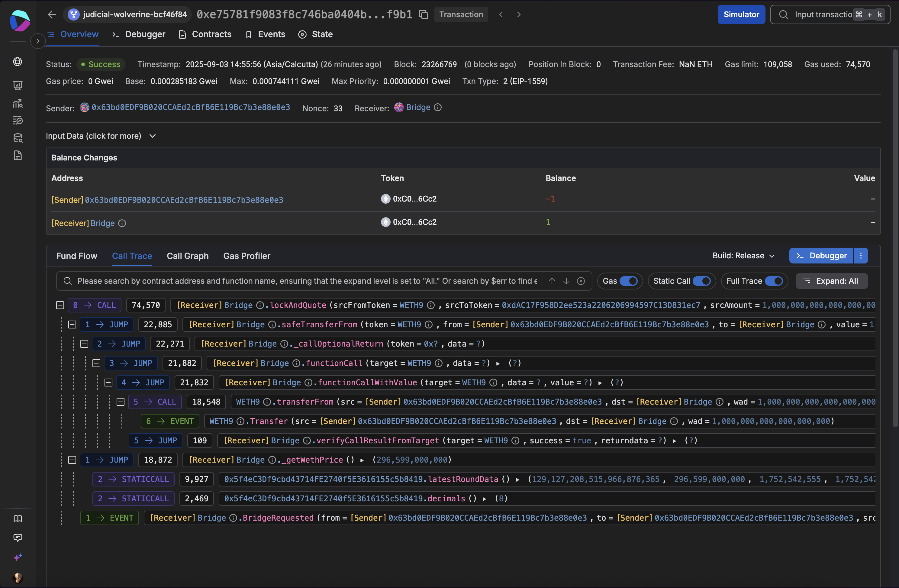The width and height of the screenshot is (899, 588).
Task: Click info icon next to Receiver Bridge
Action: click(437, 107)
